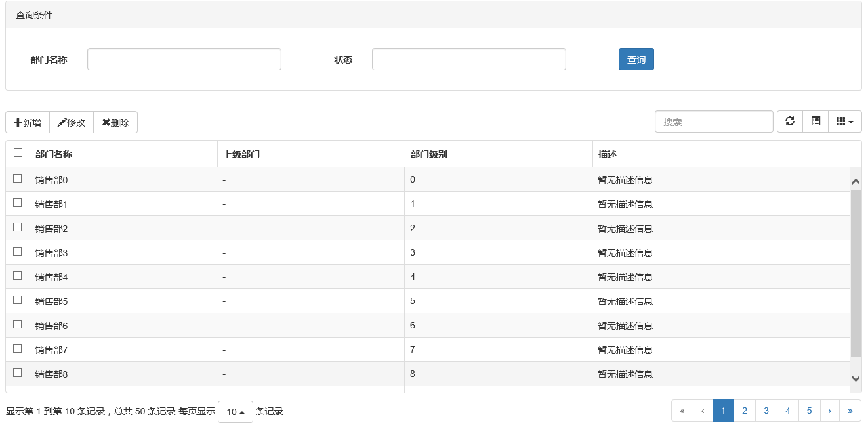Select page 3 in pagination
868x423 pixels.
tap(766, 411)
